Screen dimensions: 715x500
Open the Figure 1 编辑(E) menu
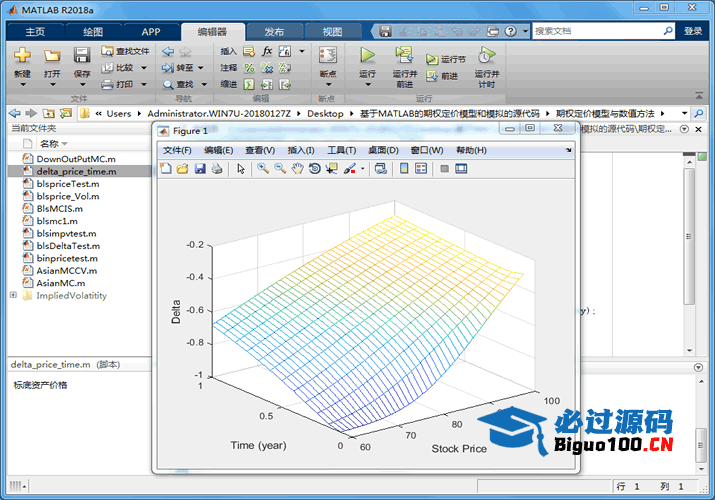pos(218,150)
